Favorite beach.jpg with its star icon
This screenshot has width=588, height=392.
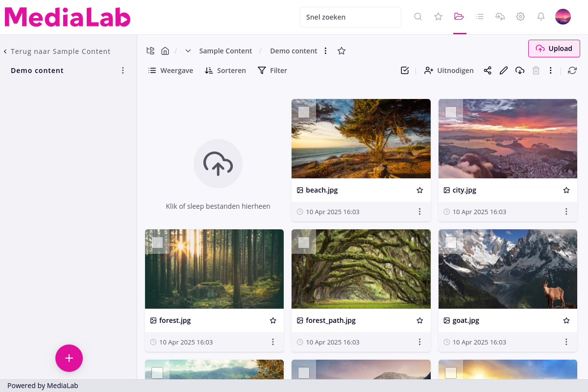pos(419,190)
